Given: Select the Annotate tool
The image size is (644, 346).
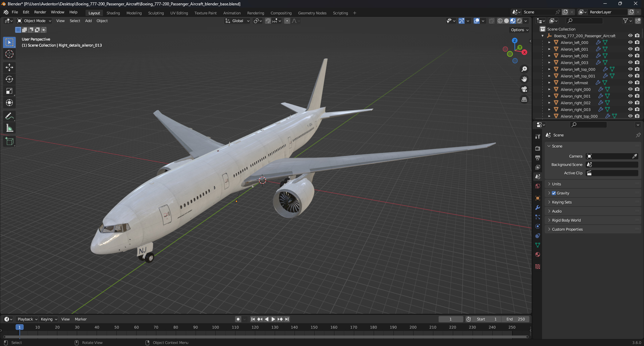Looking at the screenshot, I should (9, 116).
